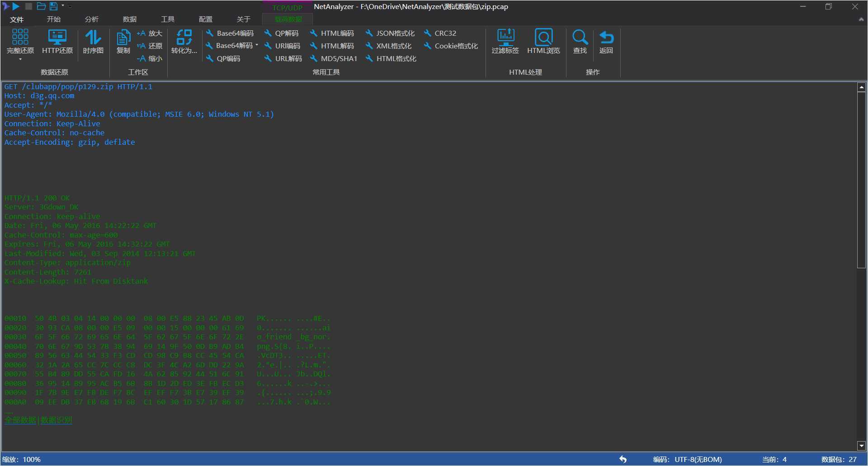Run URI编码 tool
This screenshot has height=466, width=868.
283,46
